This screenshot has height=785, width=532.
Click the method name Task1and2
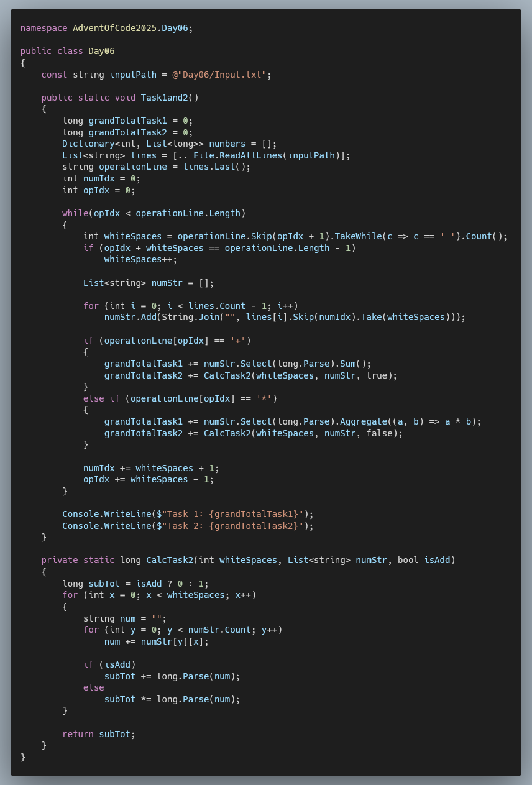point(164,98)
